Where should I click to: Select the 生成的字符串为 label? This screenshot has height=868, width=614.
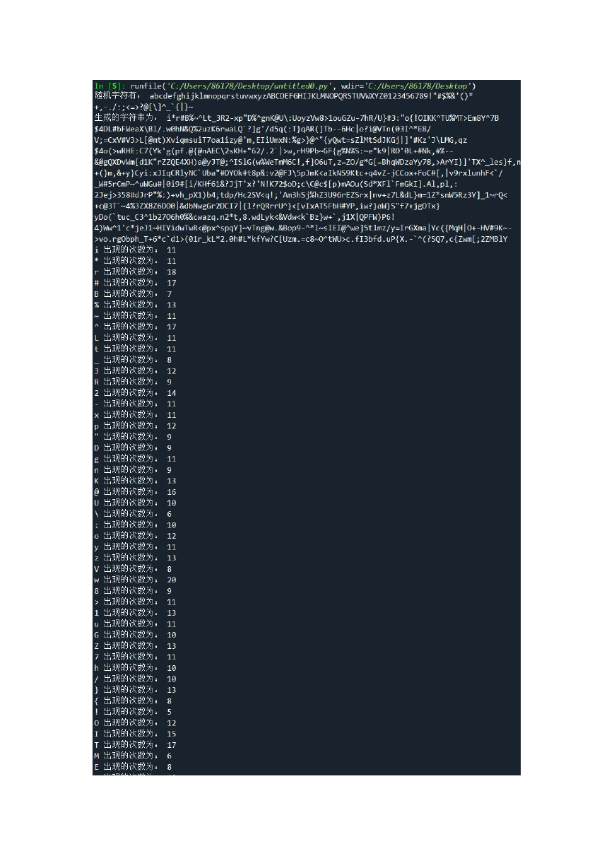pyautogui.click(x=124, y=117)
